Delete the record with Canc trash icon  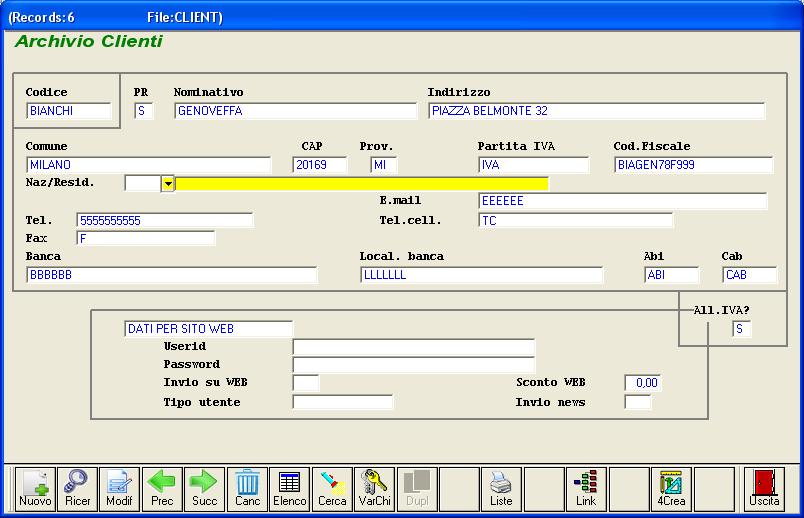[247, 489]
